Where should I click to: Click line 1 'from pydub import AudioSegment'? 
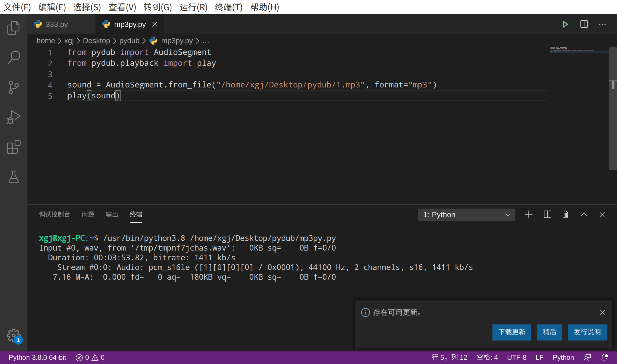pyautogui.click(x=139, y=52)
